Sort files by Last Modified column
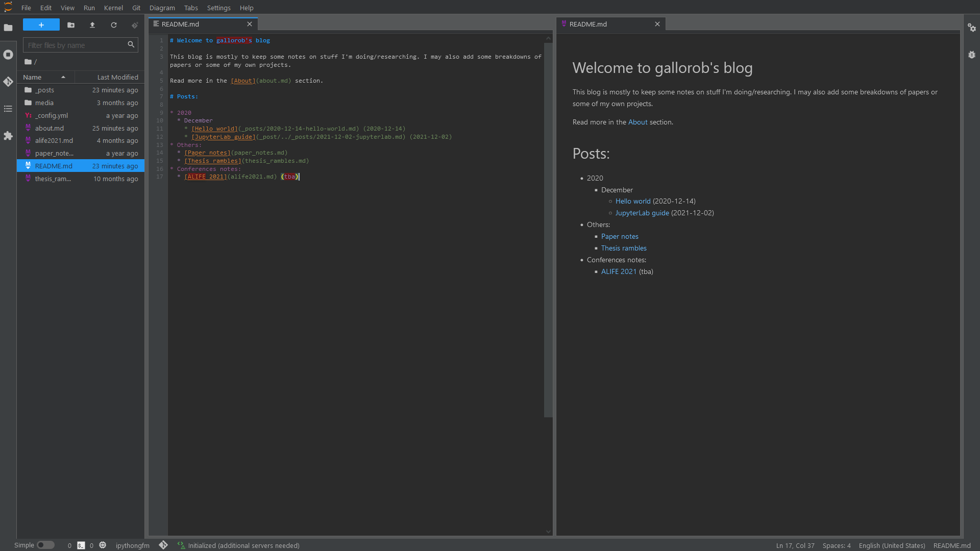980x551 pixels. pyautogui.click(x=117, y=77)
